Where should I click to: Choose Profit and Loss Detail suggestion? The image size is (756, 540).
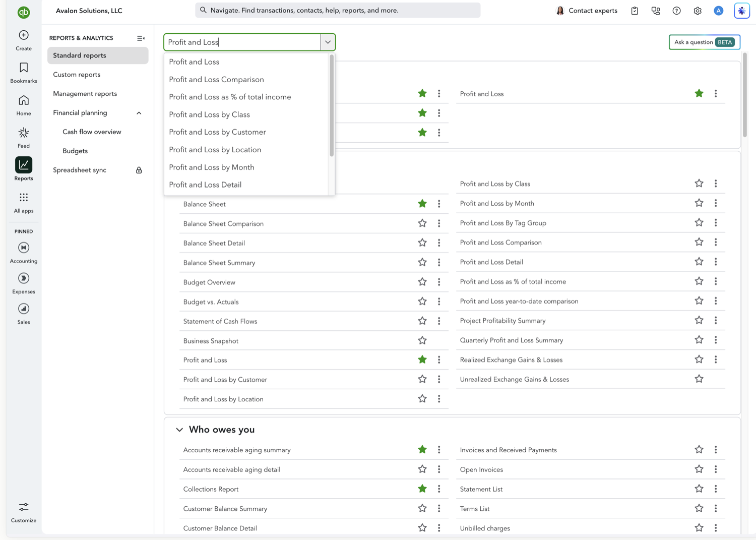click(x=247, y=185)
